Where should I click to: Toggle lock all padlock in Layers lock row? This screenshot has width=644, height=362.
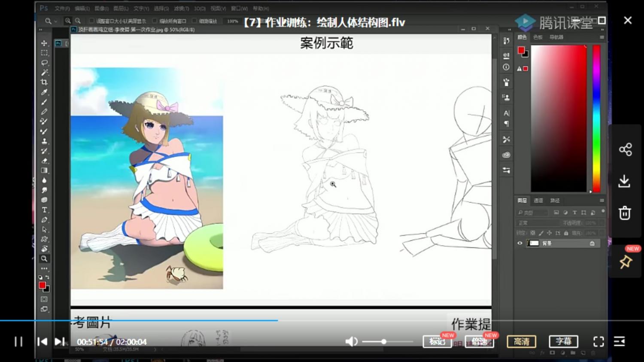566,233
